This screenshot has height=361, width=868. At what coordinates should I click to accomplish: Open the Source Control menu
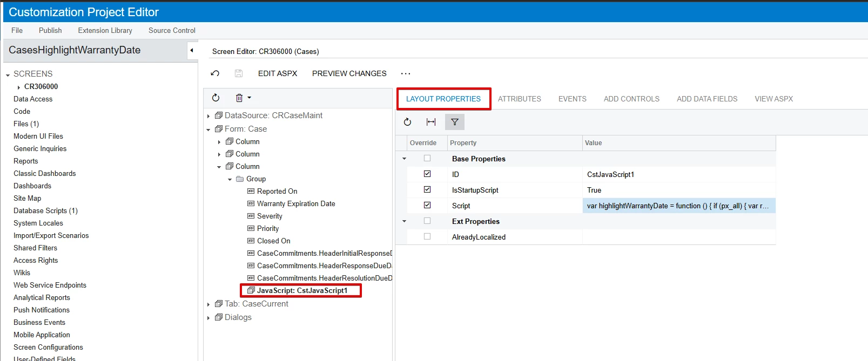172,31
